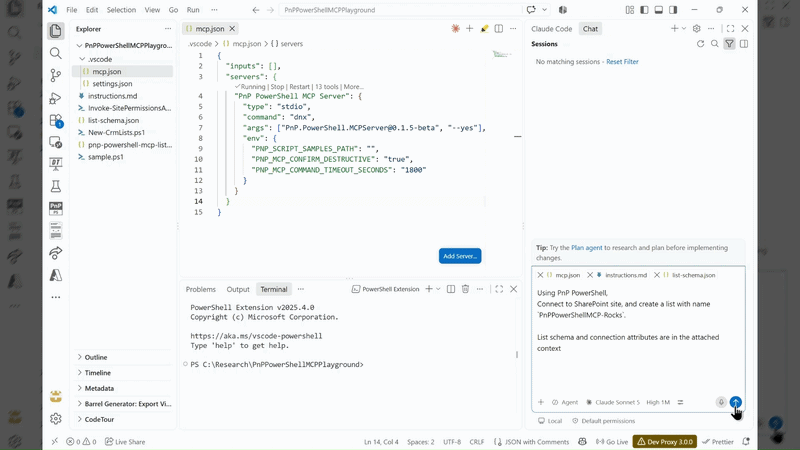Open the File menu
The image size is (800, 450).
[72, 10]
